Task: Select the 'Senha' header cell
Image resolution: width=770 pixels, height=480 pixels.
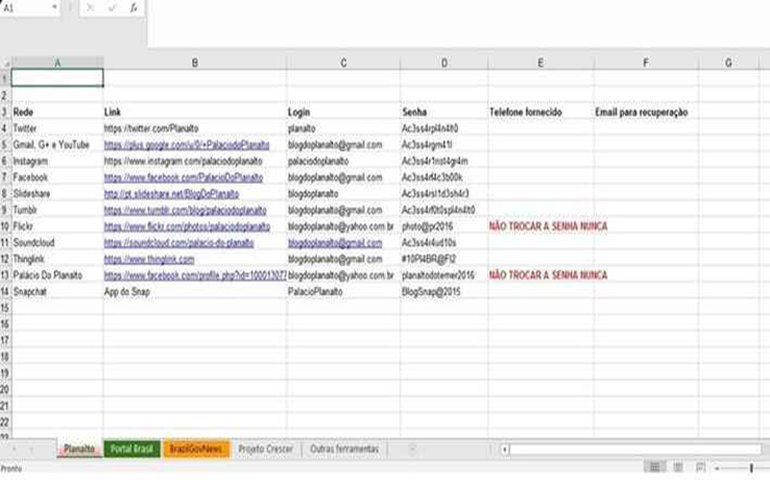Action: [x=444, y=112]
